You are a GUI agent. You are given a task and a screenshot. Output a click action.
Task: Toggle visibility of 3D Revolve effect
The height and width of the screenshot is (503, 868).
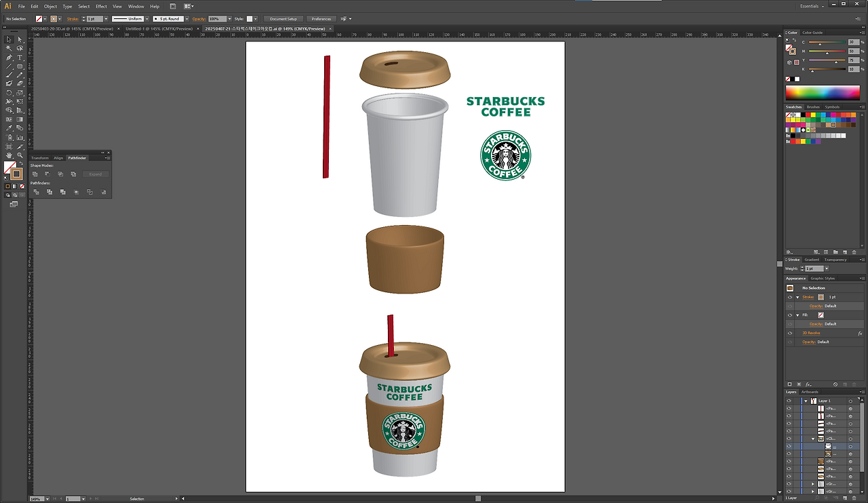pos(789,333)
